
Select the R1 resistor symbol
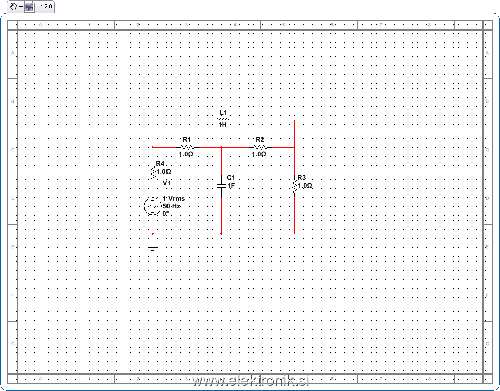[187, 147]
